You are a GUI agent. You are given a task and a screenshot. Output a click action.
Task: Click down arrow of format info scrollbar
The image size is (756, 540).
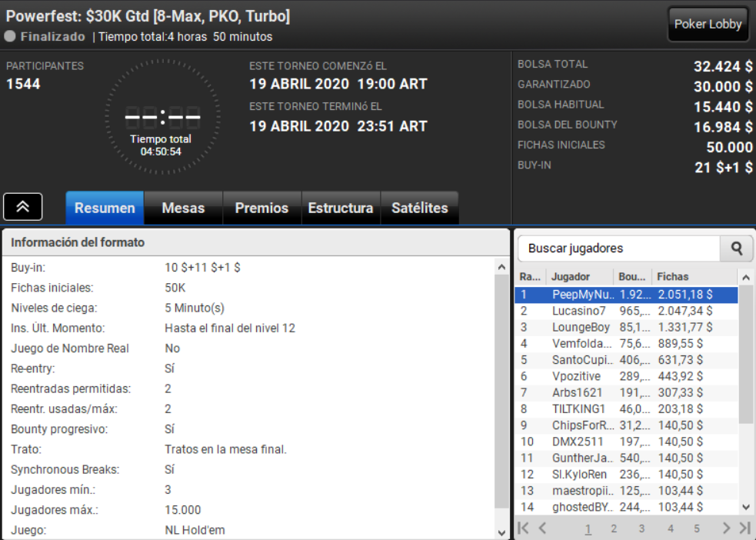tap(501, 532)
